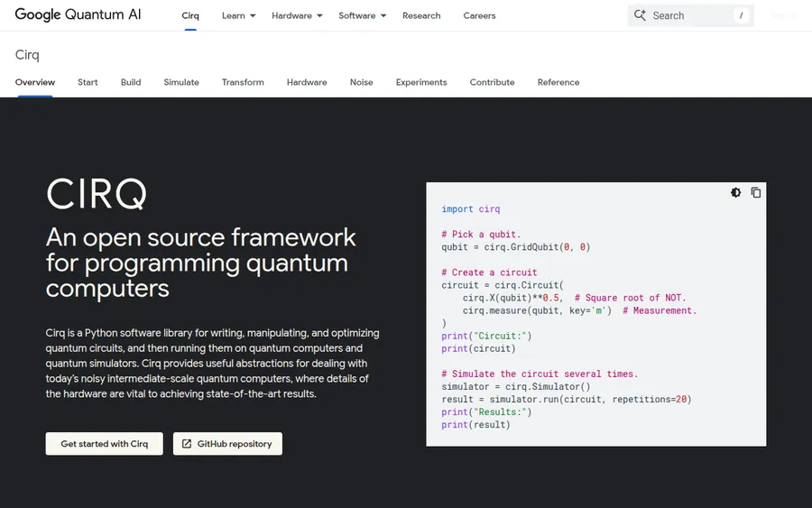Screen dimensions: 812x508
Task: Toggle dark code theme icon
Action: [735, 192]
